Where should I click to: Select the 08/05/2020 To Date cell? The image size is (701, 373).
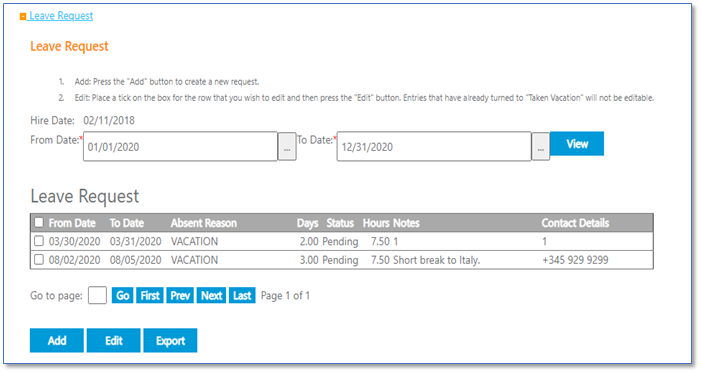pyautogui.click(x=135, y=260)
